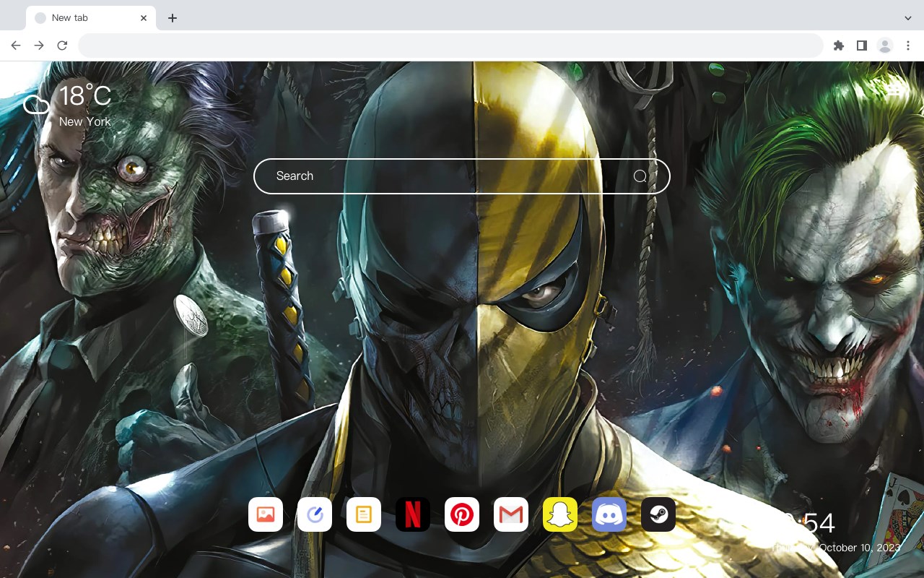Screen dimensions: 924x578
Task: Select the New tab tab
Action: click(90, 18)
